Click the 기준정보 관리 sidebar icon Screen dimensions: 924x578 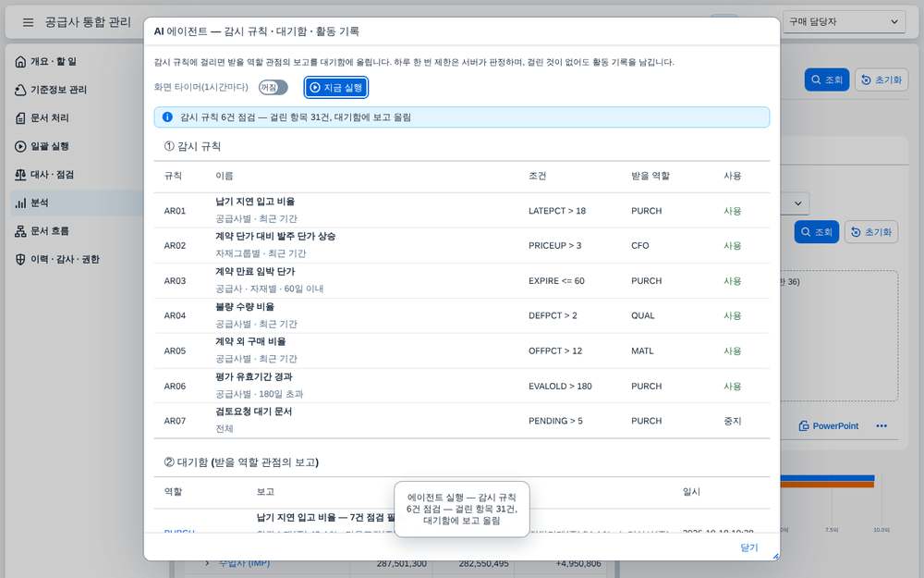(x=20, y=90)
